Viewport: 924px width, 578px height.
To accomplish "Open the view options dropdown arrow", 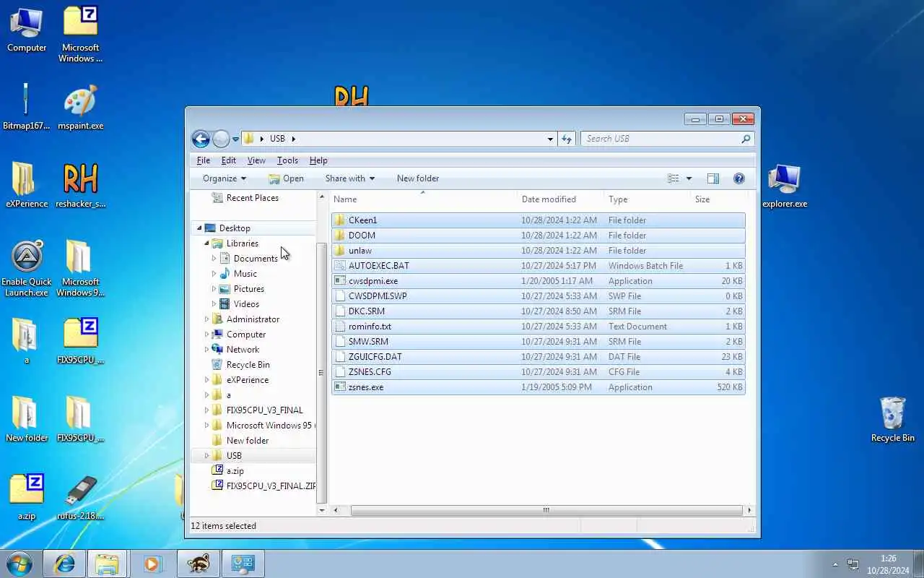I will [x=689, y=178].
